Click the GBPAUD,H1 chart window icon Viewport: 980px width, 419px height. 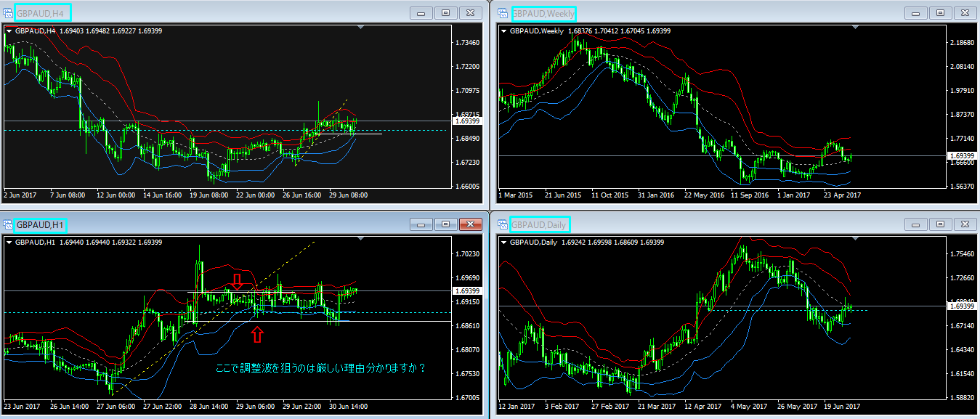8,225
